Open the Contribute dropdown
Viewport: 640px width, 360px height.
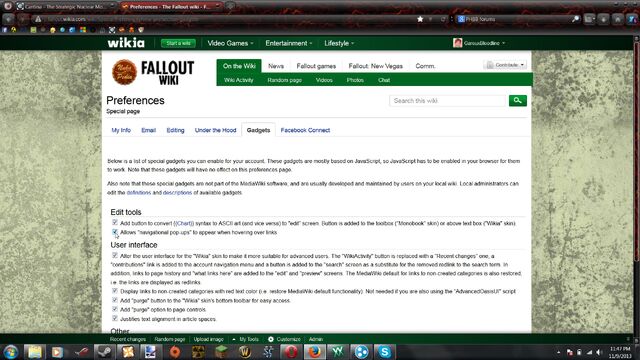[x=505, y=65]
